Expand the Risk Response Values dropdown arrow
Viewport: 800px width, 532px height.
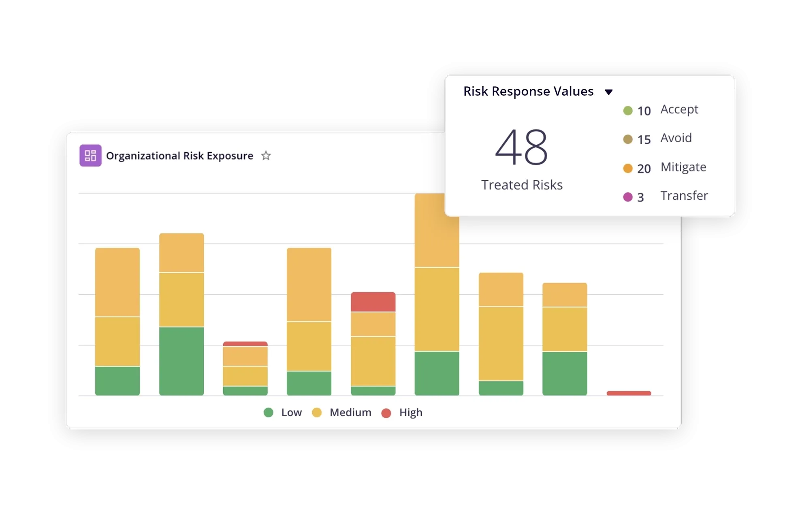click(608, 92)
